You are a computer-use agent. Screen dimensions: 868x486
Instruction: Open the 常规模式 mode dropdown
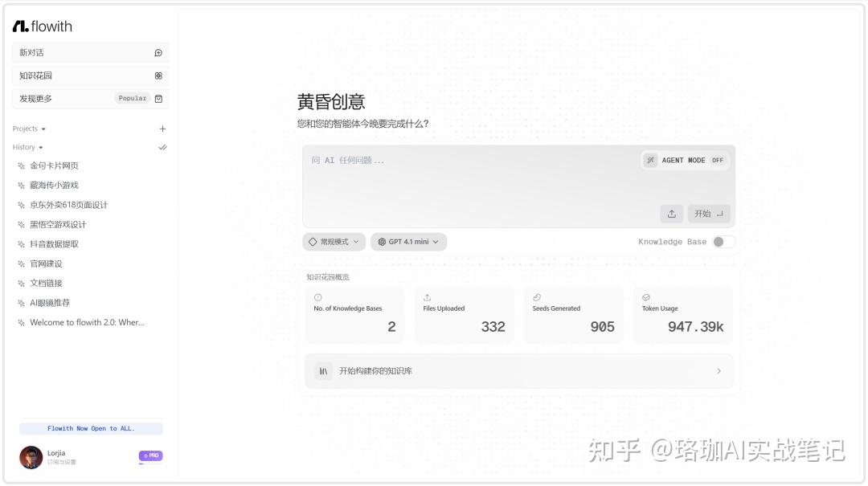(x=334, y=242)
